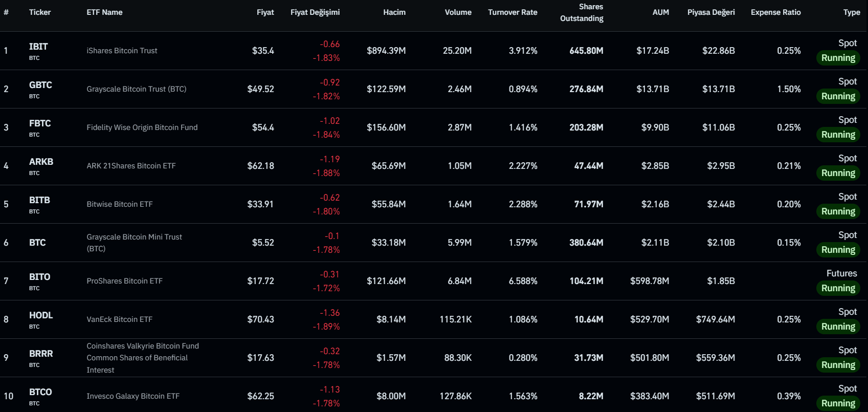The width and height of the screenshot is (868, 412).
Task: Click the Type column header
Action: [x=851, y=12]
